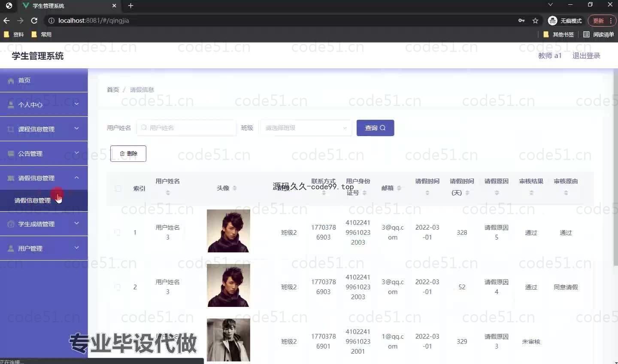Screen dimensions: 618x364
Task: Focus the 用户姓名 search input field
Action: coord(186,128)
